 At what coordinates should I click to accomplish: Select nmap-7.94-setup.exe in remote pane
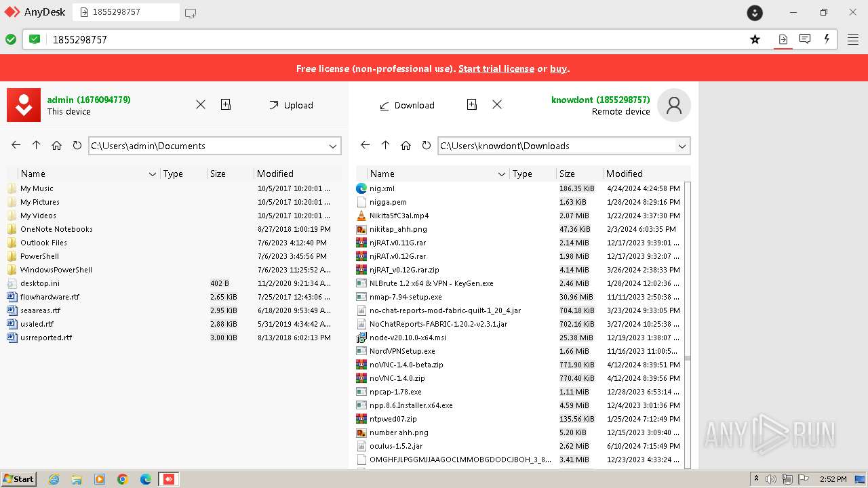406,297
